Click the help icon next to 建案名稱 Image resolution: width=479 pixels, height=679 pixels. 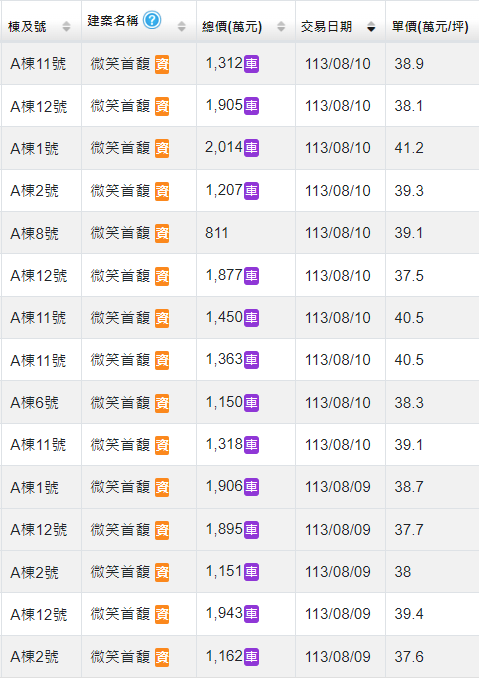point(152,20)
